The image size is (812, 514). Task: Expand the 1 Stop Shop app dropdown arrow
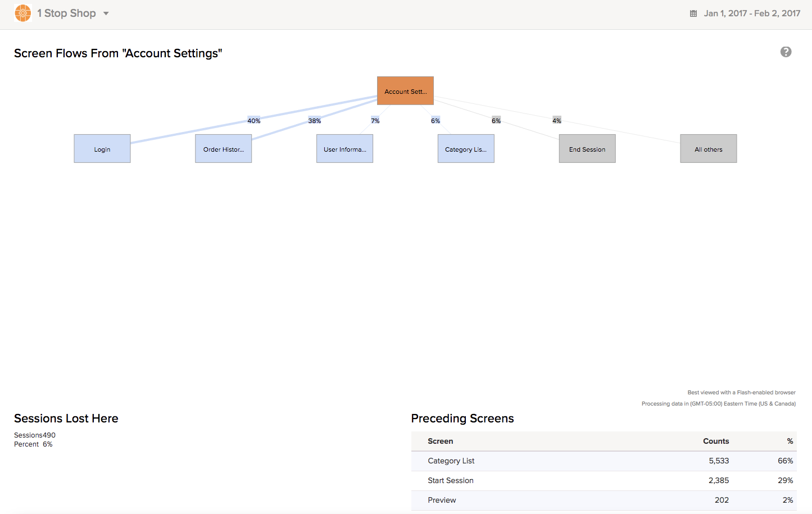106,13
